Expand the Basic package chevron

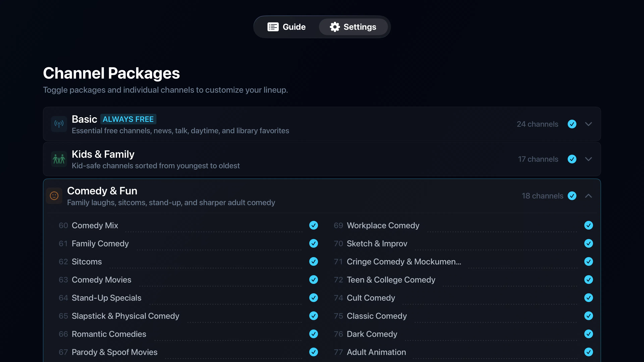[588, 124]
